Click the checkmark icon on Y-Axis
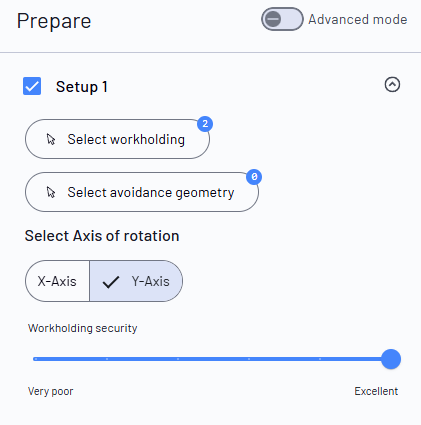The image size is (421, 425). (111, 282)
